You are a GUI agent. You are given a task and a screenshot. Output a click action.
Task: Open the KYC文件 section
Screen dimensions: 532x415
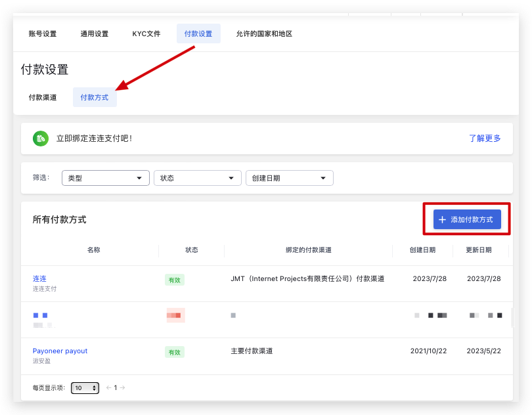(146, 33)
